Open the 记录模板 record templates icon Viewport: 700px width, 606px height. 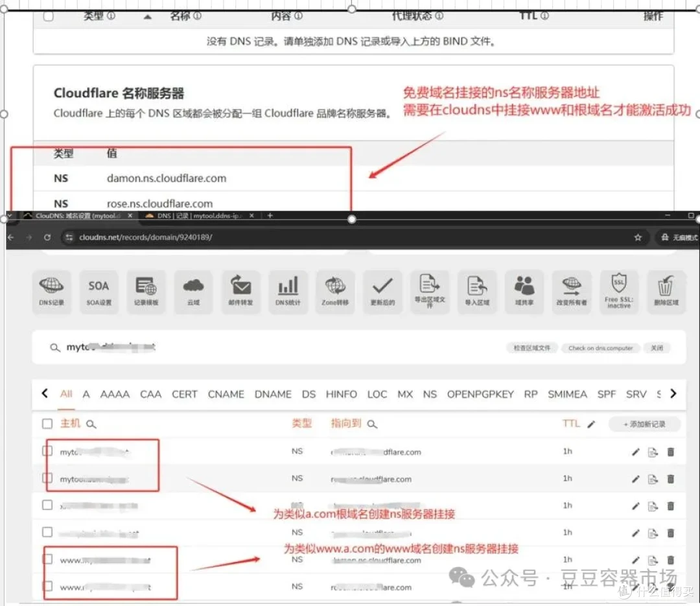coord(146,292)
